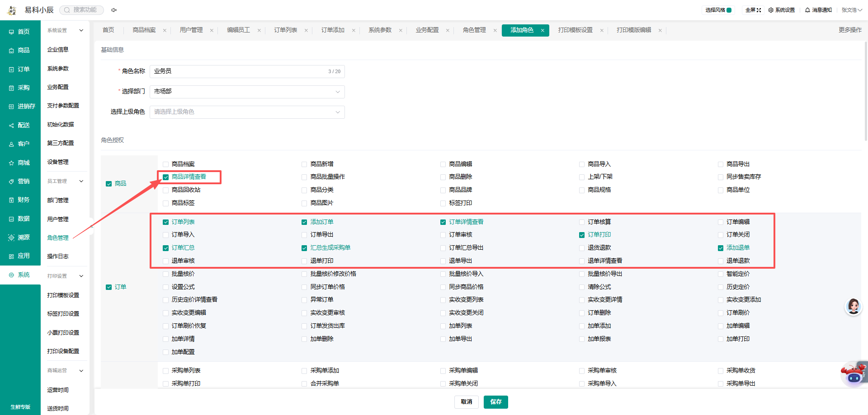Toggle the 选择风格 green style switch
Viewport: 868px width, 415px height.
[x=729, y=10]
